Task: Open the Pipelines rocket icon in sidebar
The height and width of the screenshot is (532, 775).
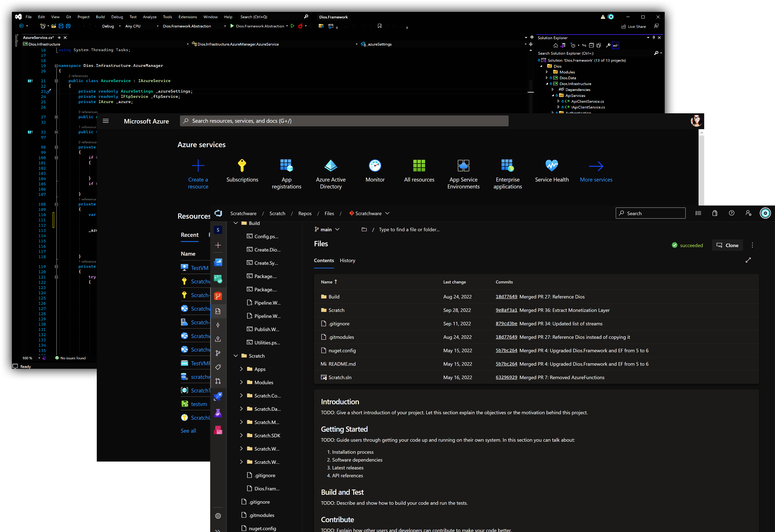Action: [218, 396]
